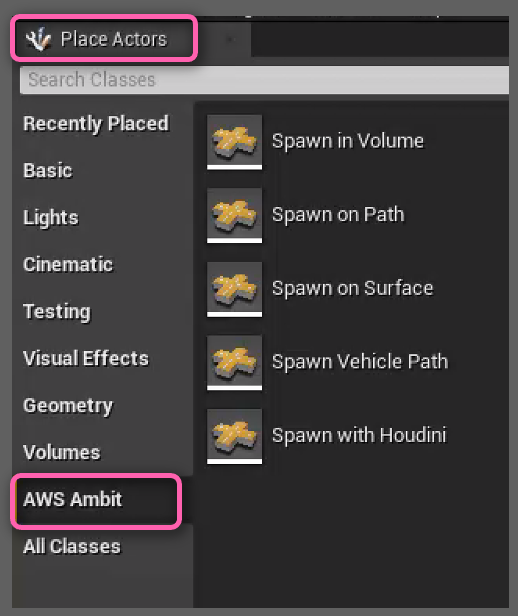Select the Testing category

57,312
